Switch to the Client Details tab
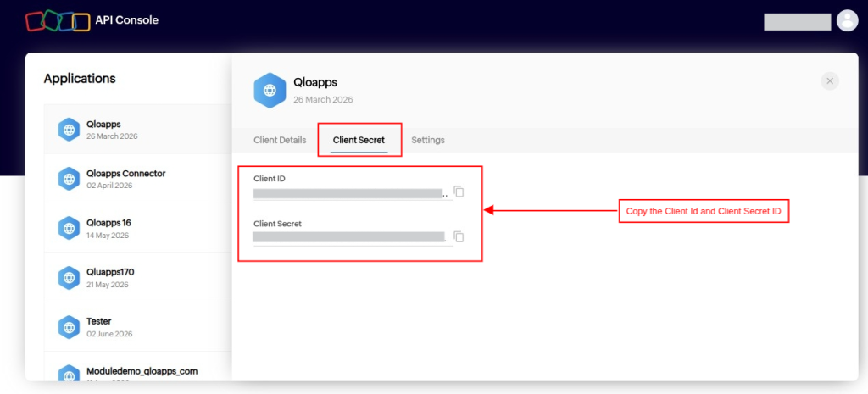868x394 pixels. pos(280,140)
